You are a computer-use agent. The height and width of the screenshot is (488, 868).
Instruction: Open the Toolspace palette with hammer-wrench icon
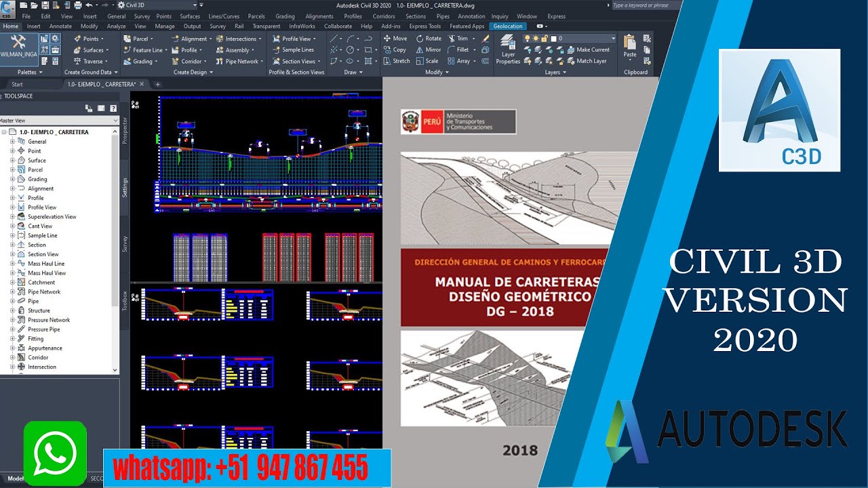pos(18,49)
